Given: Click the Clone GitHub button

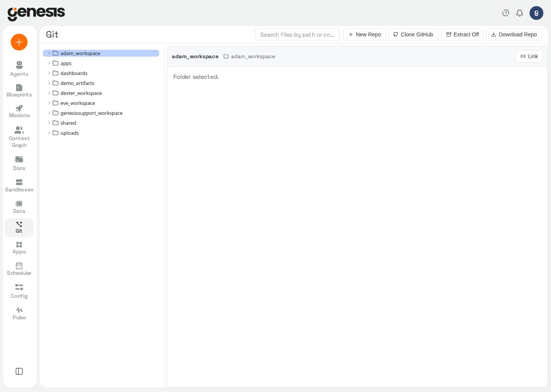Looking at the screenshot, I should [413, 34].
